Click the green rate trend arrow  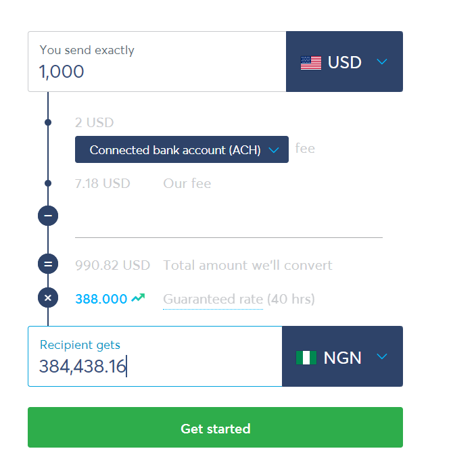[x=138, y=298]
